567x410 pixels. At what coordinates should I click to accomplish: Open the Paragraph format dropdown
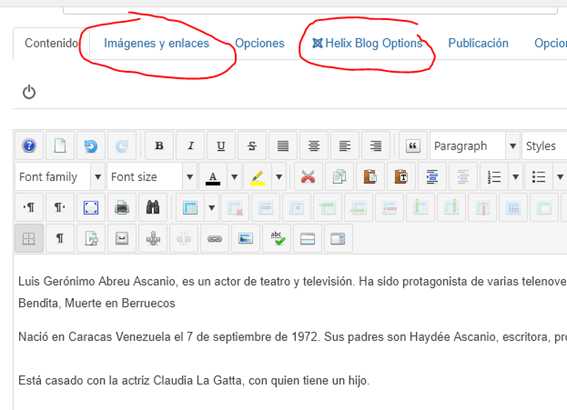476,146
